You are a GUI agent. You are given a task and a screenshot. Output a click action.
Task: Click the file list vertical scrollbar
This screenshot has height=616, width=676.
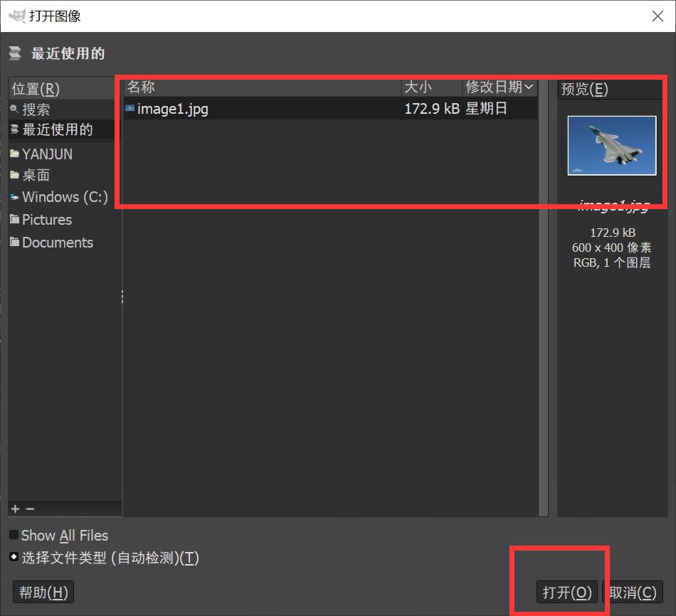tap(543, 297)
